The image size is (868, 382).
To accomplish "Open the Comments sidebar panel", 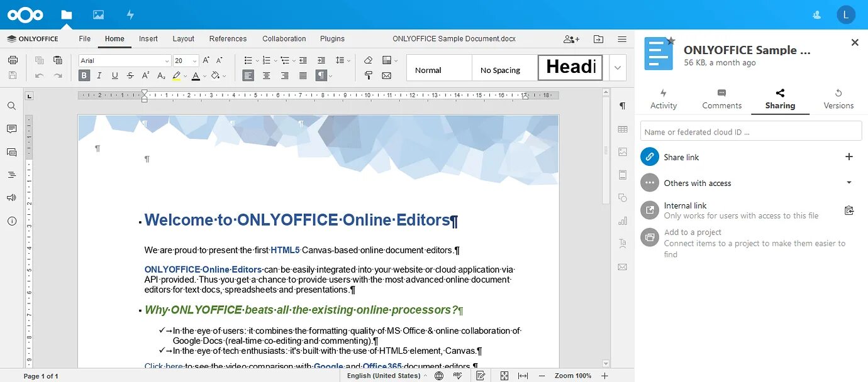I will 11,129.
